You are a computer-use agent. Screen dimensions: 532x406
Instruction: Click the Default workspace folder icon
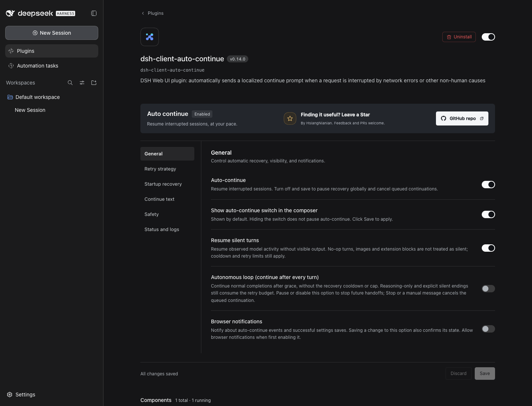click(10, 97)
